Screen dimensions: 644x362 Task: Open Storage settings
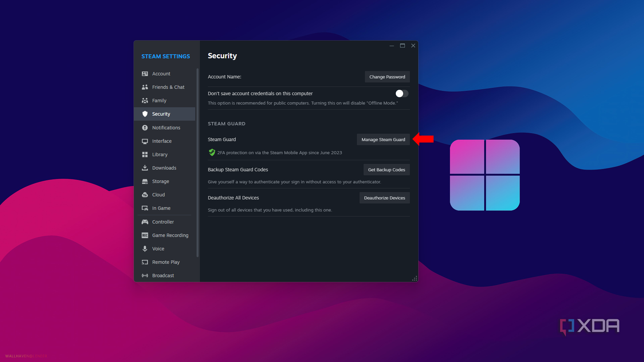pos(160,181)
